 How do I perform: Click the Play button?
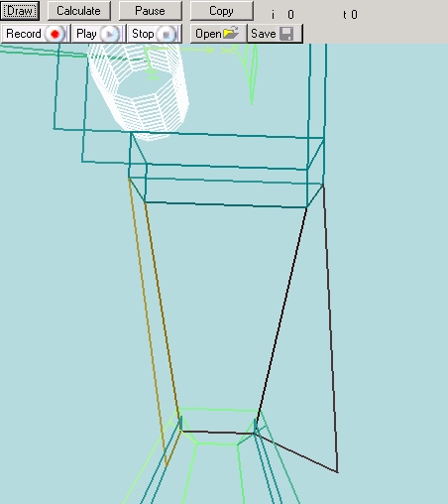click(99, 34)
